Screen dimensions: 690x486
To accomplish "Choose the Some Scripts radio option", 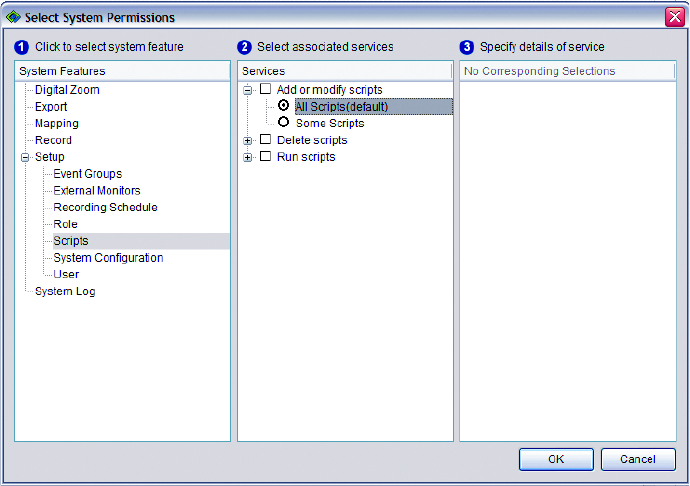I will tap(284, 123).
